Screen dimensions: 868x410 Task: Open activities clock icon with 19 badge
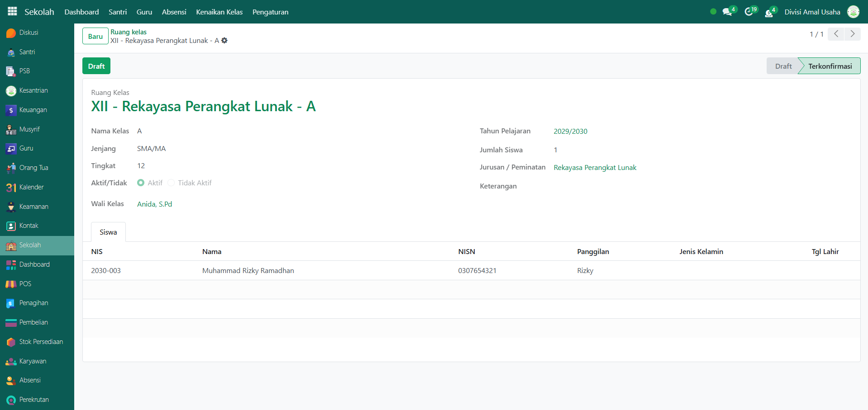(x=749, y=12)
